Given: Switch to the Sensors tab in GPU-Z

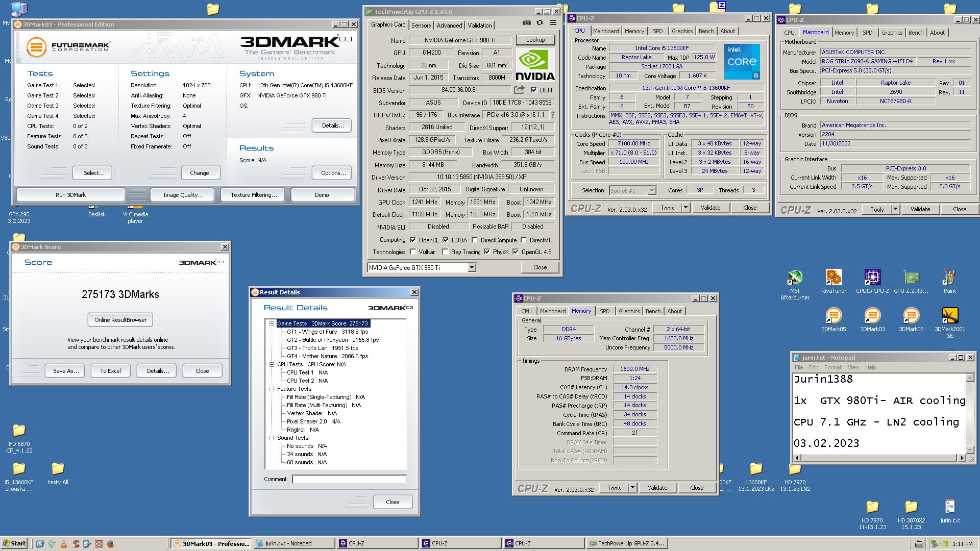Looking at the screenshot, I should 421,25.
